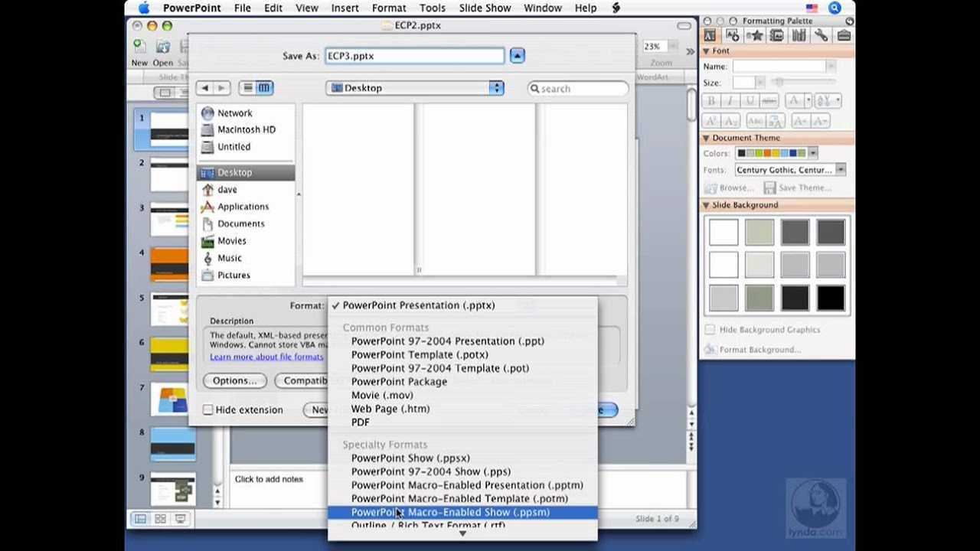Open the Slide Show menu

point(485,8)
